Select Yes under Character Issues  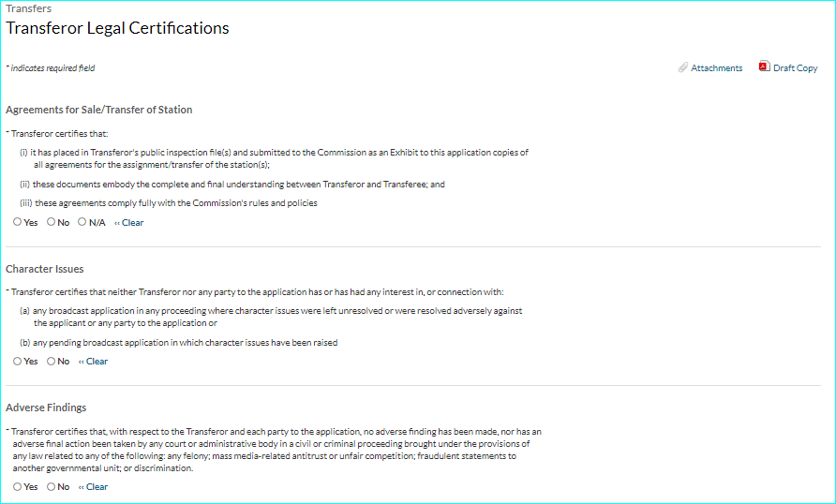[18, 362]
